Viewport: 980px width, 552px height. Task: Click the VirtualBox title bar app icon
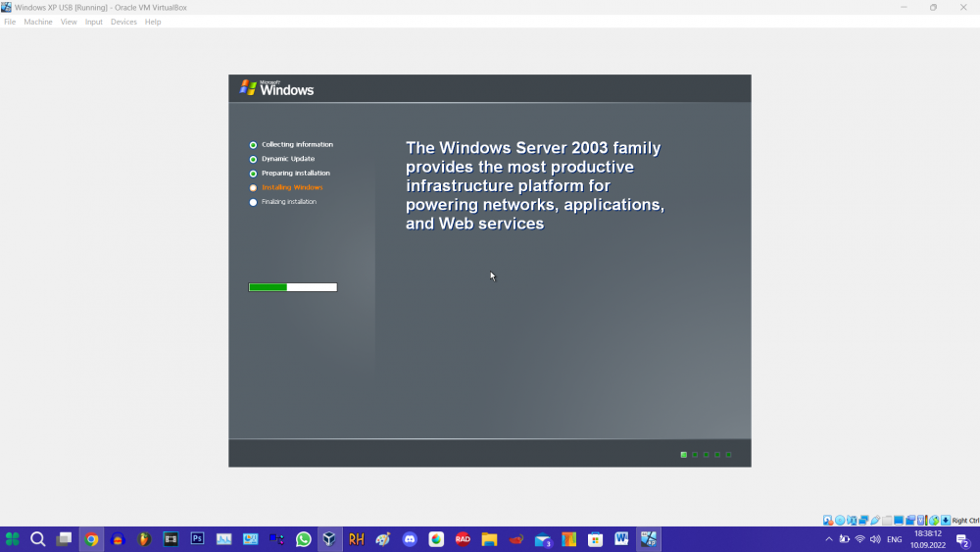[6, 8]
